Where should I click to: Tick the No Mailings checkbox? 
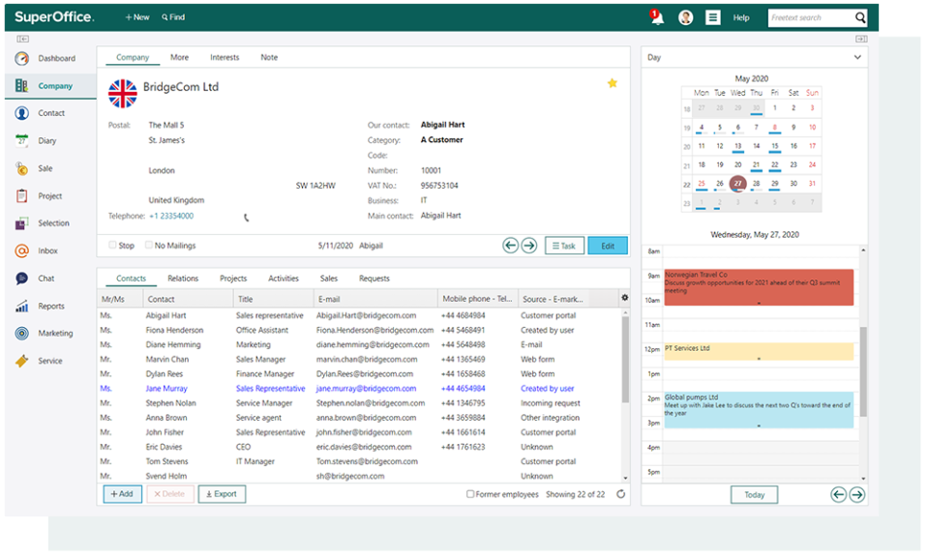tap(149, 245)
